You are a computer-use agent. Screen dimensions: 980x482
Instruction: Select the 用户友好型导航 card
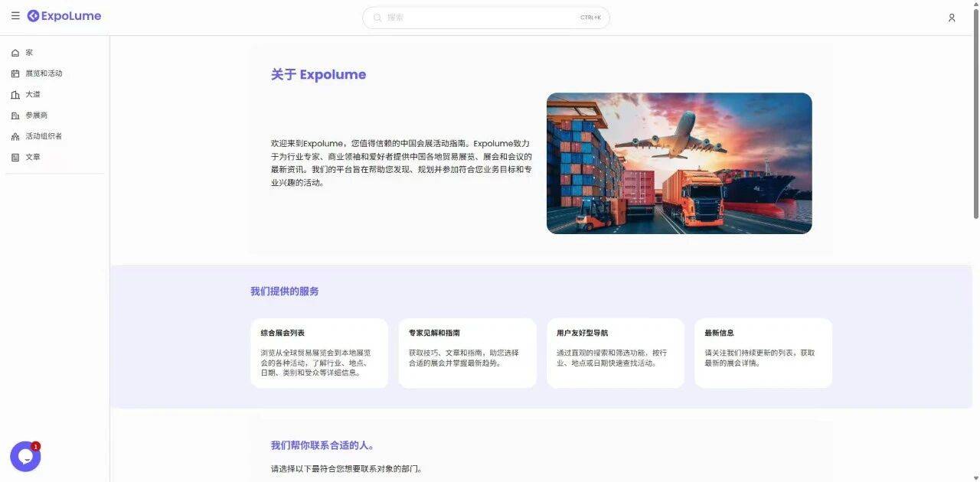pyautogui.click(x=615, y=353)
